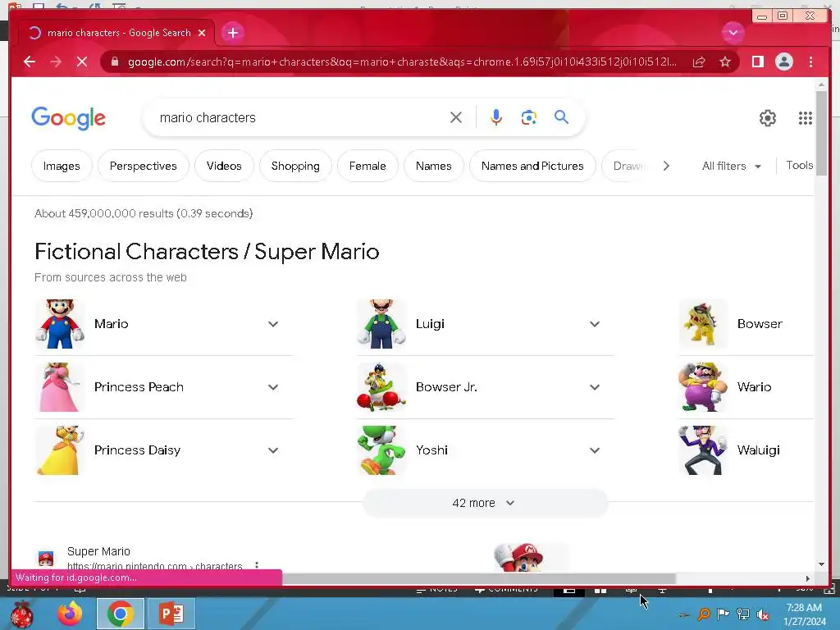840x630 pixels.
Task: Open the Chrome side panel icon
Action: pyautogui.click(x=757, y=62)
